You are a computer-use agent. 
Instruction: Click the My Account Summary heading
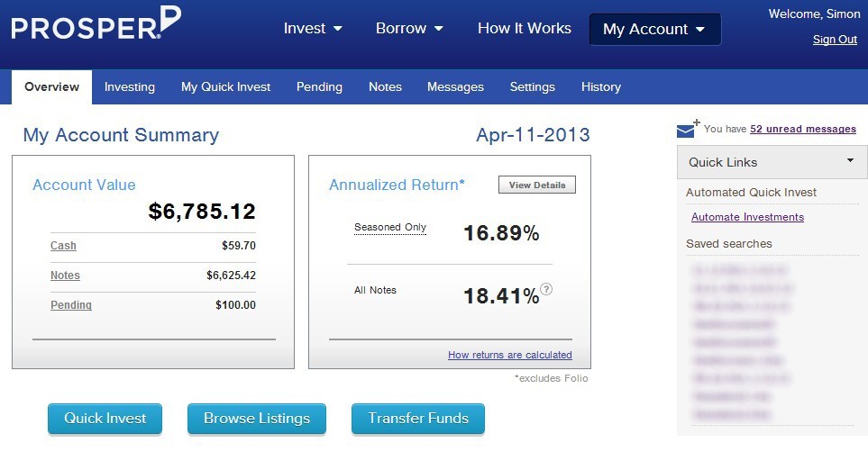(122, 135)
